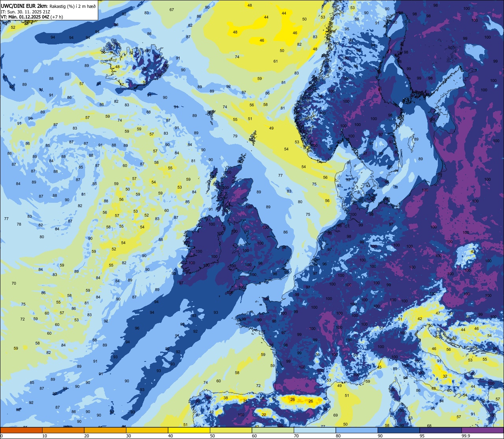Image resolution: width=504 pixels, height=439 pixels.
Task: Click the 99.9 legend scale label
Action: click(x=466, y=436)
